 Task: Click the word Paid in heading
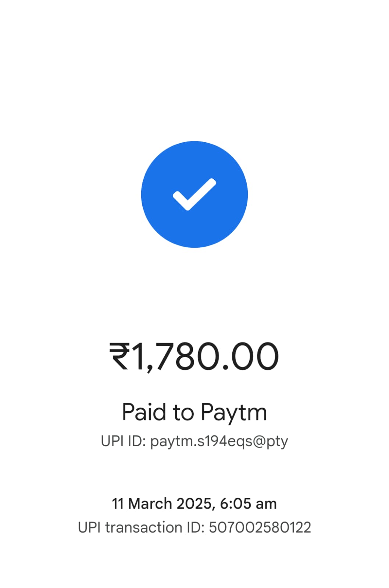[x=144, y=412]
